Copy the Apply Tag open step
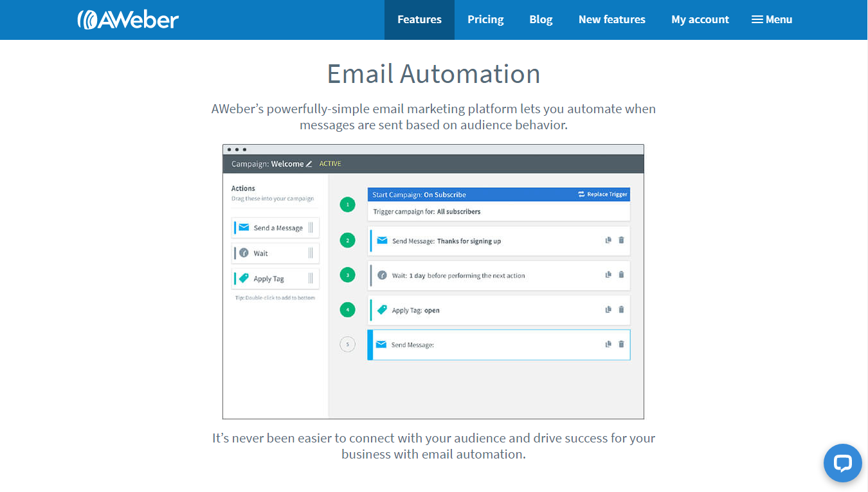The width and height of the screenshot is (868, 492). [608, 309]
